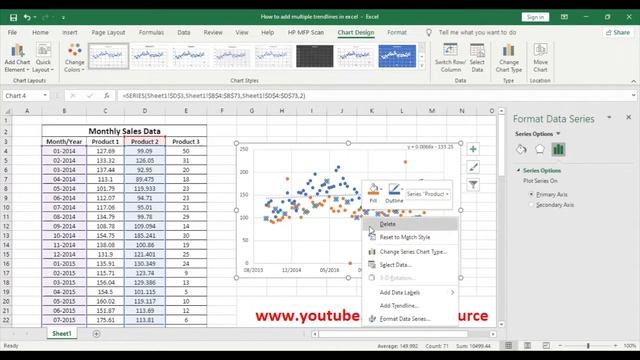Open the Name Box dropdown arrow
Screen dimensions: 640x360
45,96
